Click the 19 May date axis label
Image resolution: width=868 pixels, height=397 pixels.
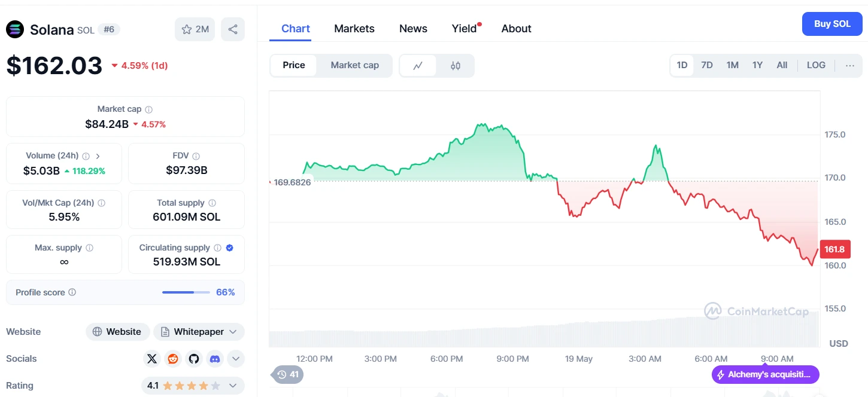pyautogui.click(x=579, y=359)
